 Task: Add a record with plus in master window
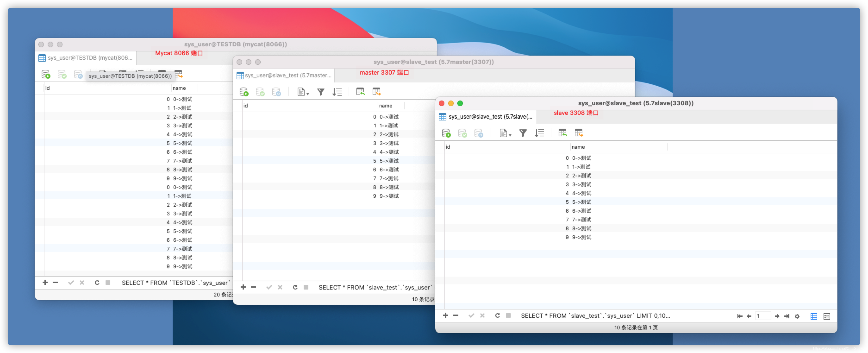pyautogui.click(x=243, y=287)
